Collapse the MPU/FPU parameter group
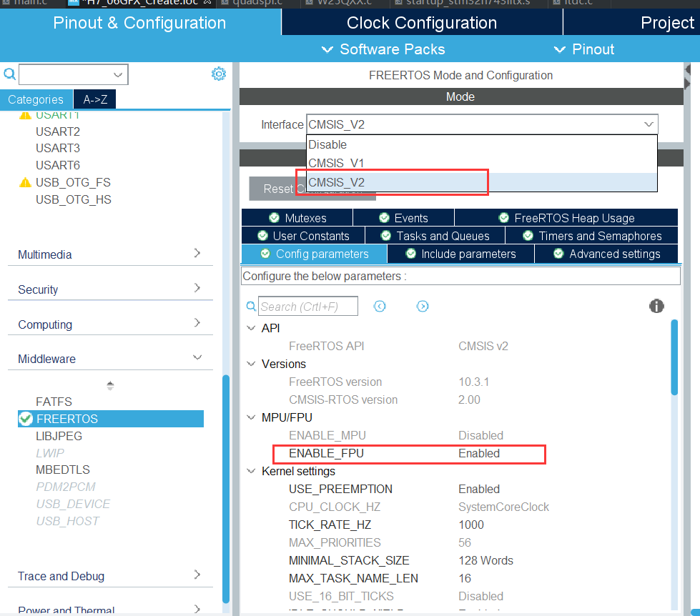 (x=252, y=417)
